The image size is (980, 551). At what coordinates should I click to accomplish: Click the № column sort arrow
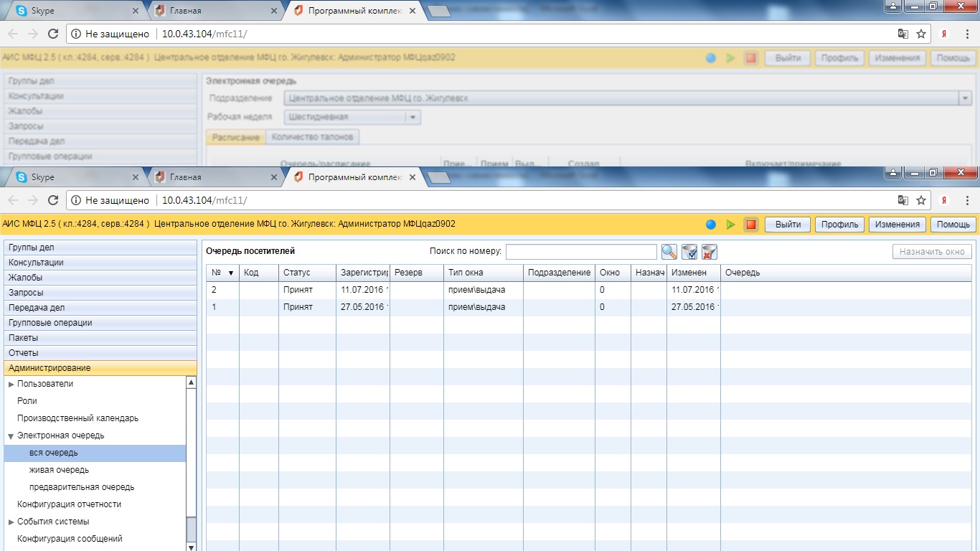click(231, 273)
